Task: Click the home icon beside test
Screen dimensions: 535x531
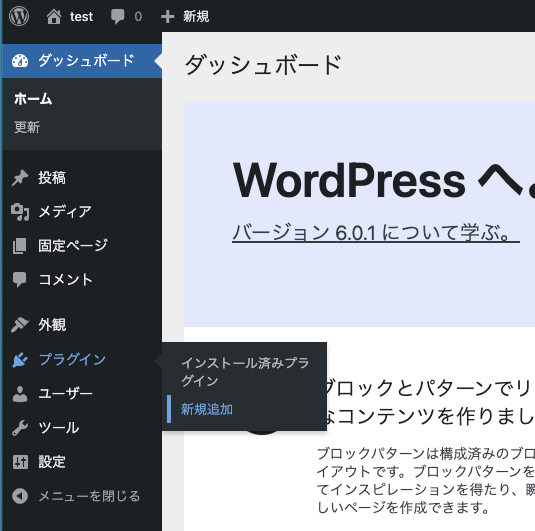Action: tap(54, 16)
